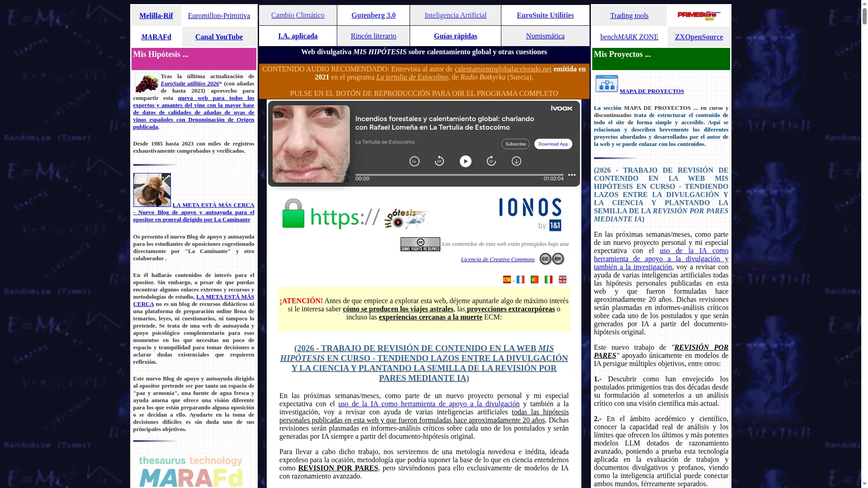Viewport: 868px width, 488px height.
Task: Open the I.A. aplicada section
Action: (x=298, y=36)
